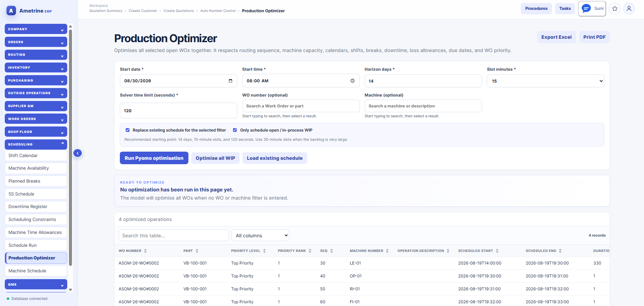The width and height of the screenshot is (644, 306).
Task: Open the All columns filter dropdown
Action: [x=260, y=235]
